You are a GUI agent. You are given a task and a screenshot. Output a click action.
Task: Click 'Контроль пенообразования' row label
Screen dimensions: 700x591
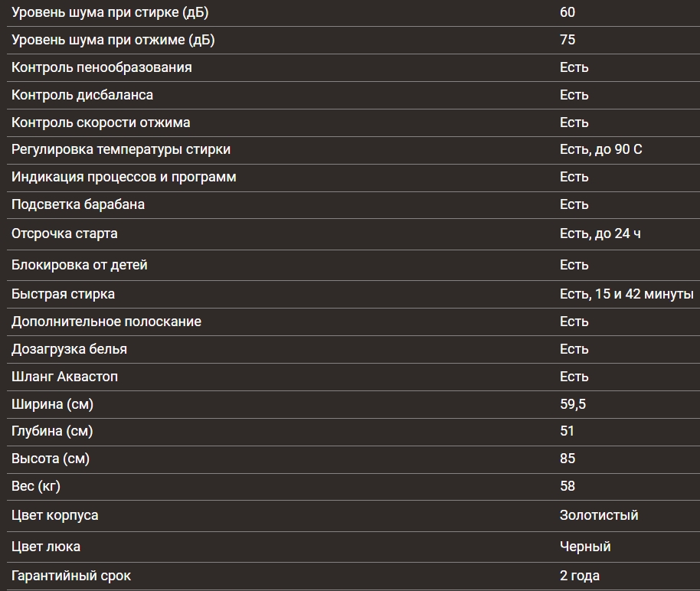pos(102,67)
